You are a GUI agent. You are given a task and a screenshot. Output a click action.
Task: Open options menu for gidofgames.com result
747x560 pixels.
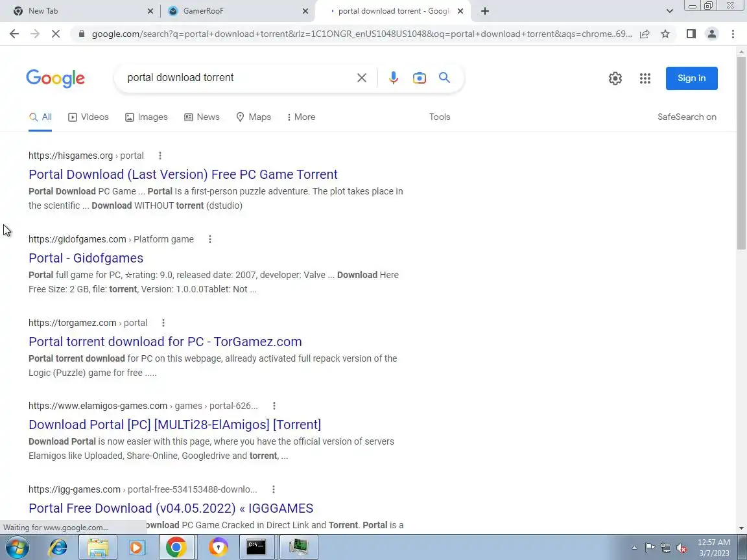pos(209,239)
